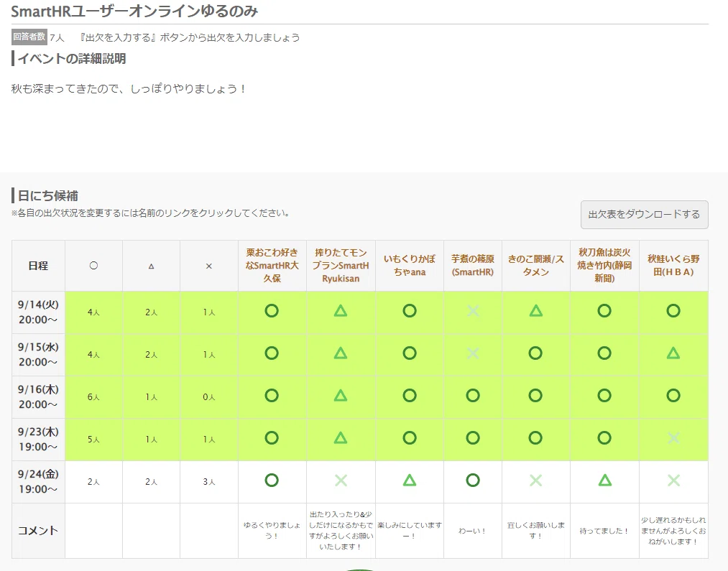Click the comment 宜しくお願いします！

click(536, 530)
